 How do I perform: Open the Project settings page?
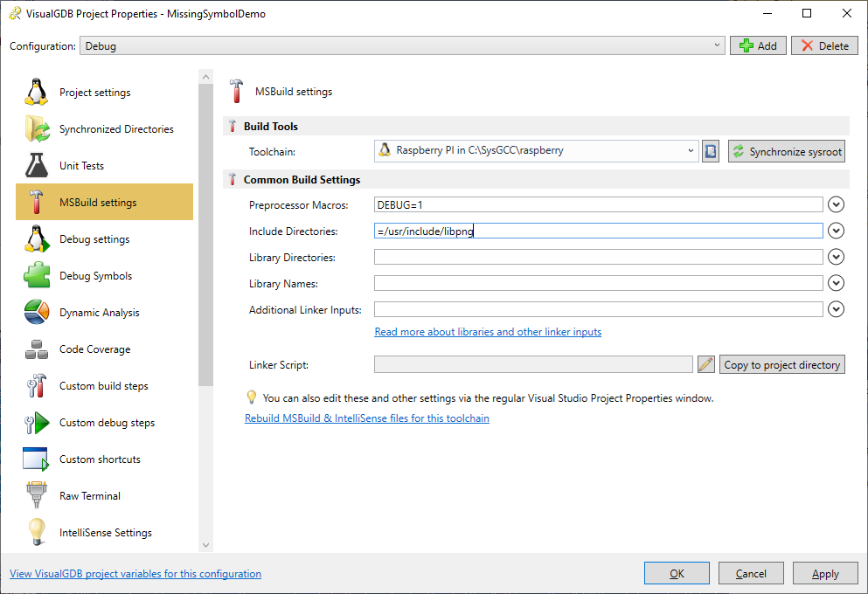click(104, 92)
